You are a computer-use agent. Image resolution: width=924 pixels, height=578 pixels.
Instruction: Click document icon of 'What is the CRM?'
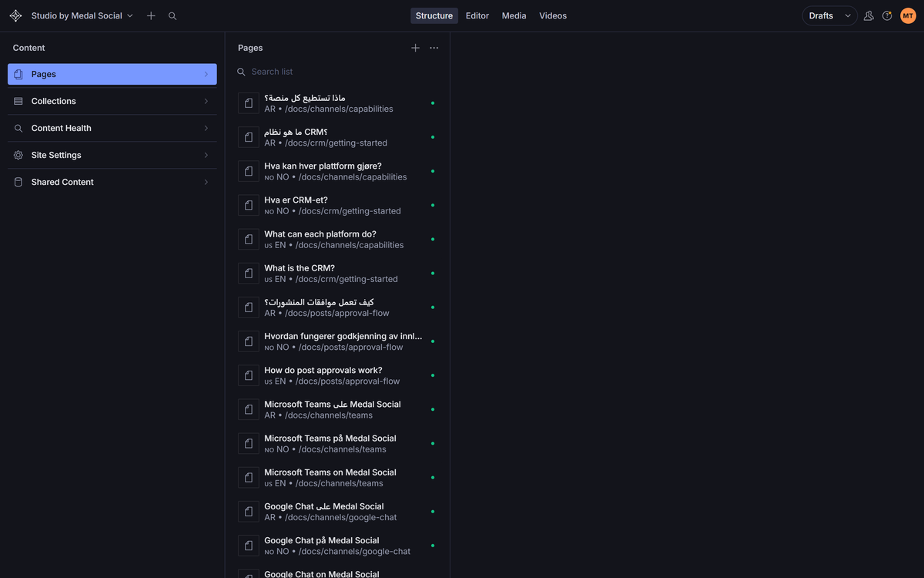point(249,274)
